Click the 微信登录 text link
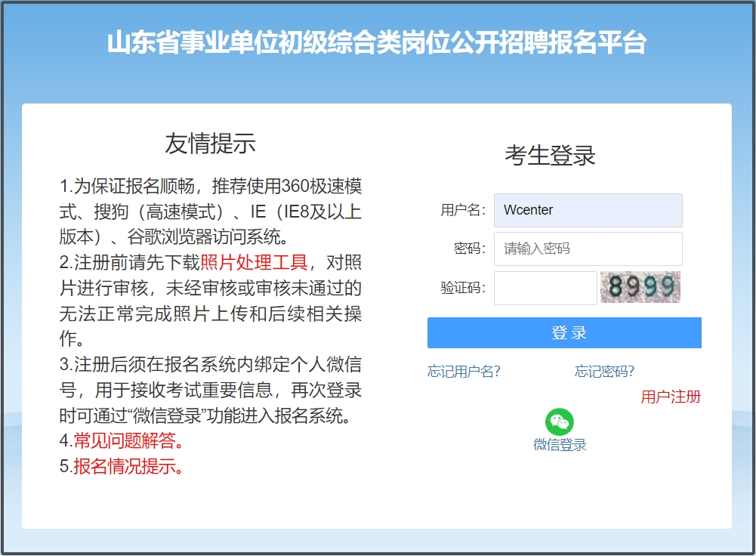The height and width of the screenshot is (556, 756). click(560, 445)
